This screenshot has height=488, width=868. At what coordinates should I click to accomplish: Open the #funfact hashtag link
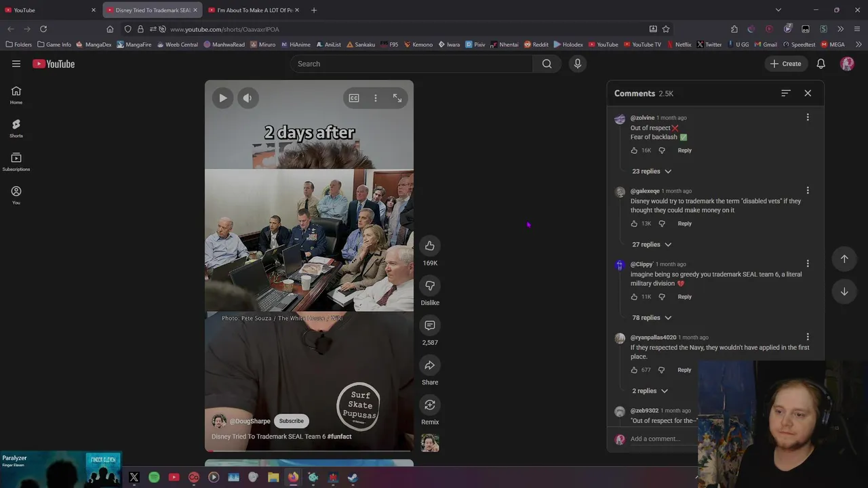coord(339,436)
